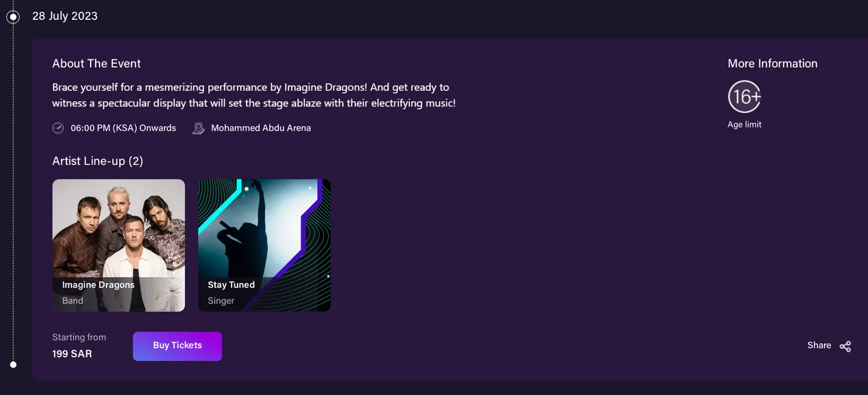Click the Artist Line-up (2) heading

(x=98, y=161)
